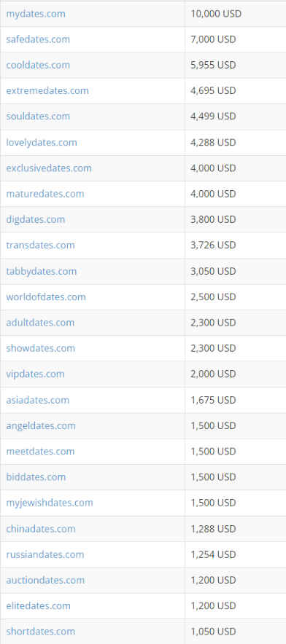Open the maturedates.com link
The image size is (286, 644).
[45, 194]
